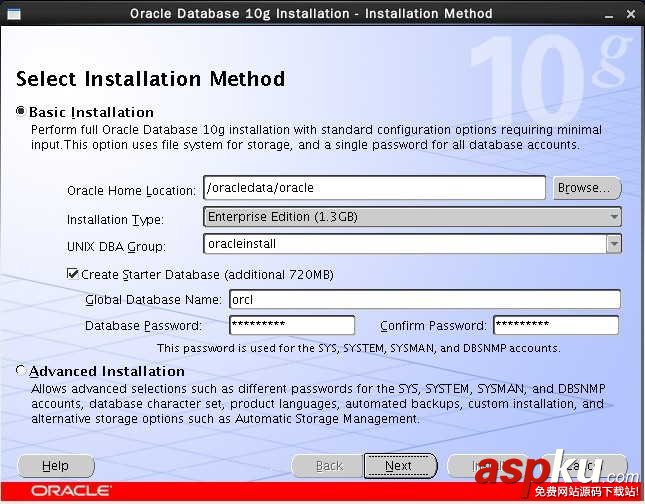This screenshot has height=504, width=645.
Task: Open the Installation Type dropdown
Action: [412, 217]
